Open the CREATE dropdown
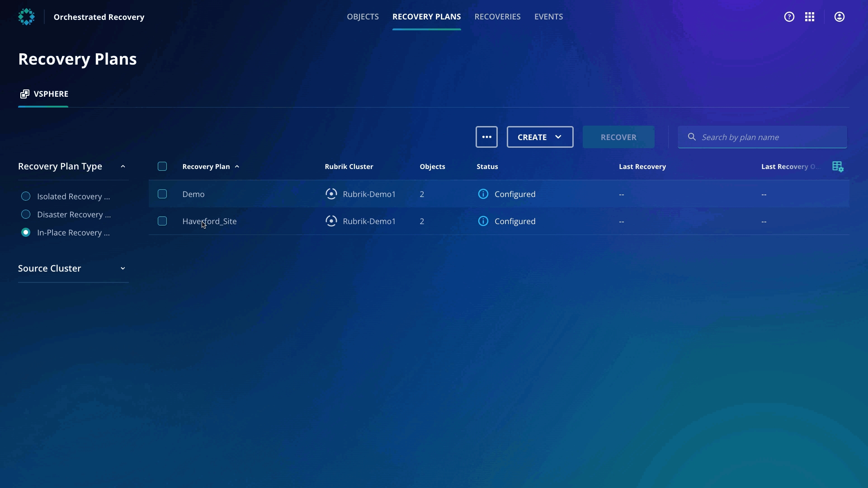 point(540,137)
